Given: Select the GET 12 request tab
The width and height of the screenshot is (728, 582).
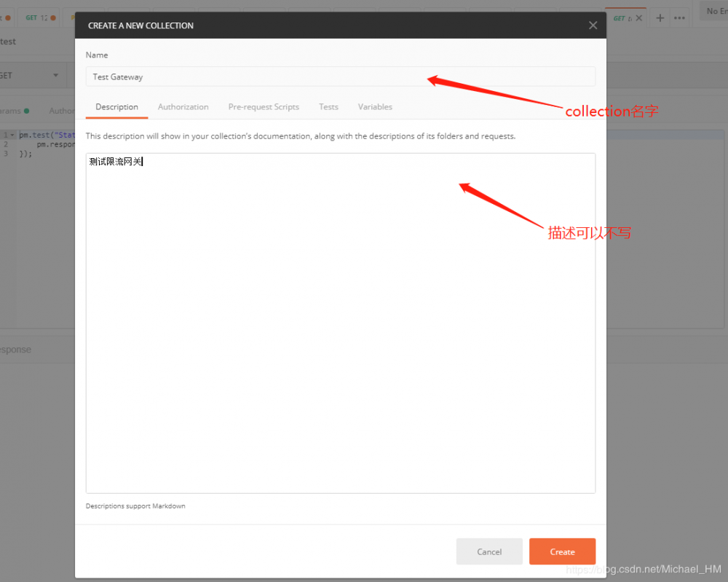Looking at the screenshot, I should (40, 17).
